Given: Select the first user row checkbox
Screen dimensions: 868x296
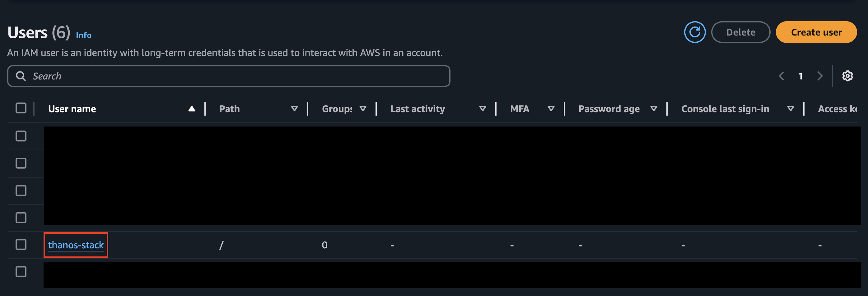Looking at the screenshot, I should (x=21, y=136).
